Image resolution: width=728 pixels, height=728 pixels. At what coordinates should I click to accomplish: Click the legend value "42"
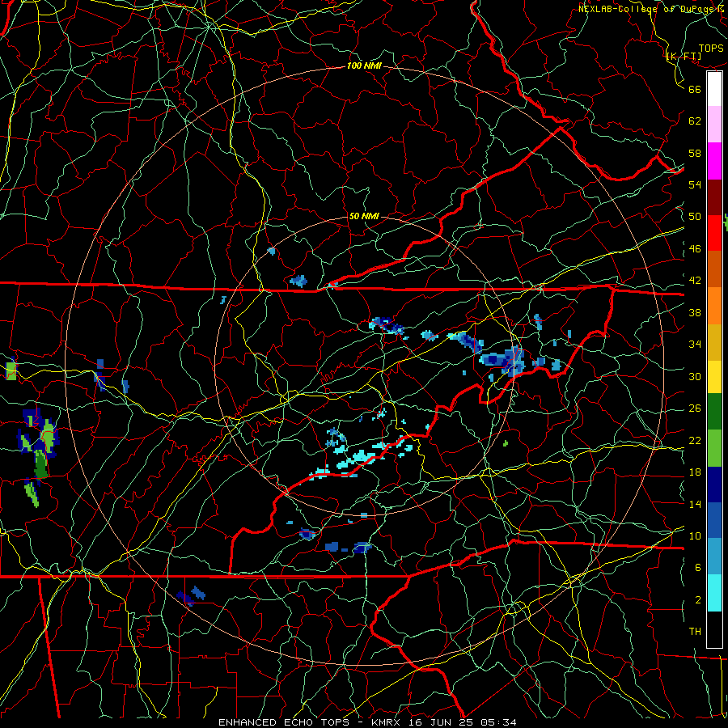[x=695, y=281]
